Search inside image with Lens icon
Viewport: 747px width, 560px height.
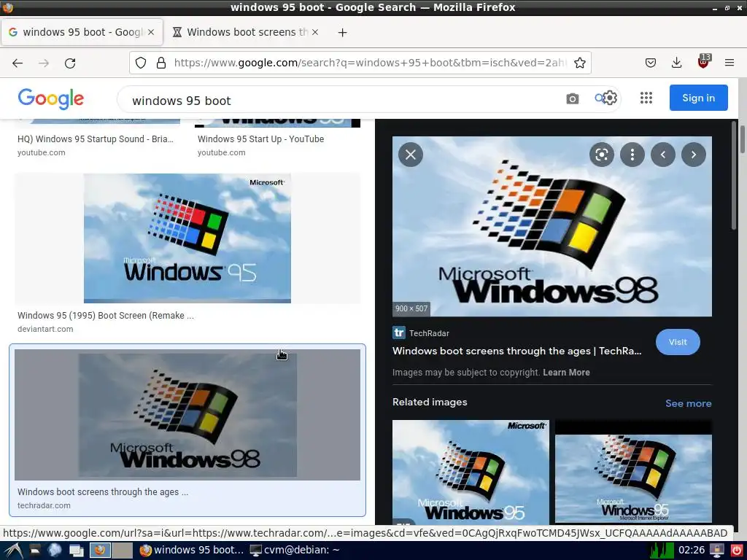[602, 155]
